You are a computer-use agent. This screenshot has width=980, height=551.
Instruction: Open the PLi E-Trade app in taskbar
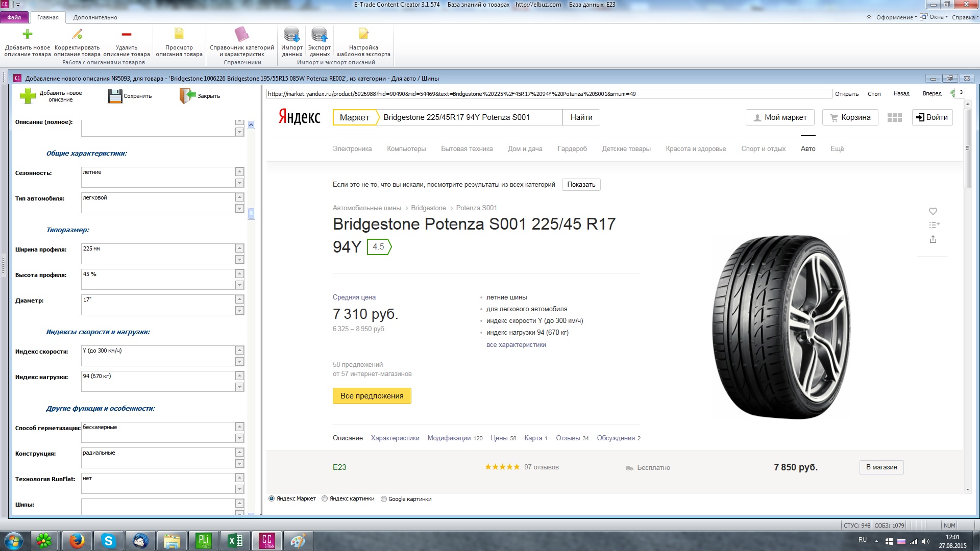click(204, 541)
